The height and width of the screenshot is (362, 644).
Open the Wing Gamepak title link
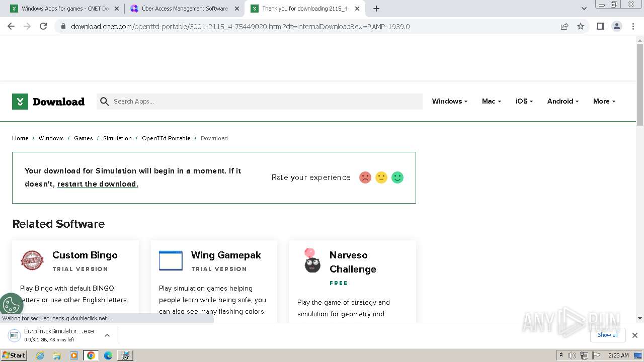coord(226,255)
